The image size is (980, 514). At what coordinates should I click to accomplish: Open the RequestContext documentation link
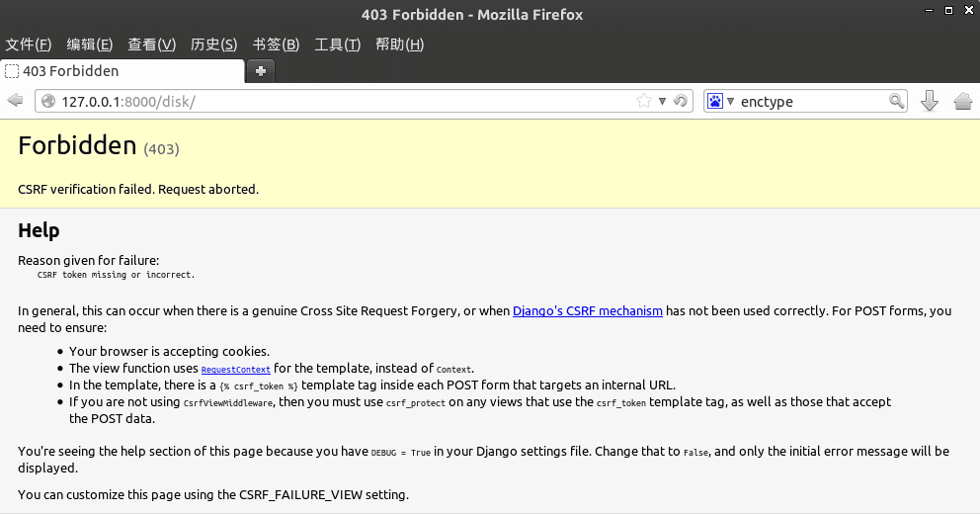(235, 370)
